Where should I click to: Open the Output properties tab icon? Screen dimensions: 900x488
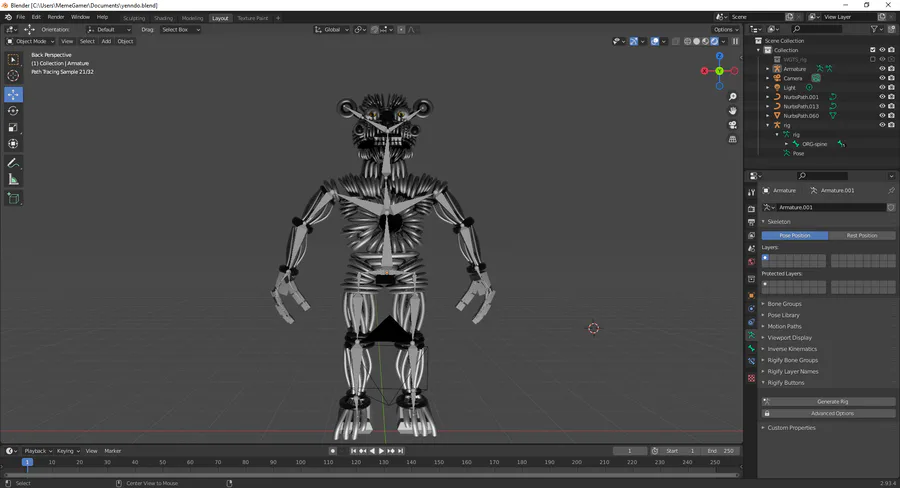coord(751,222)
